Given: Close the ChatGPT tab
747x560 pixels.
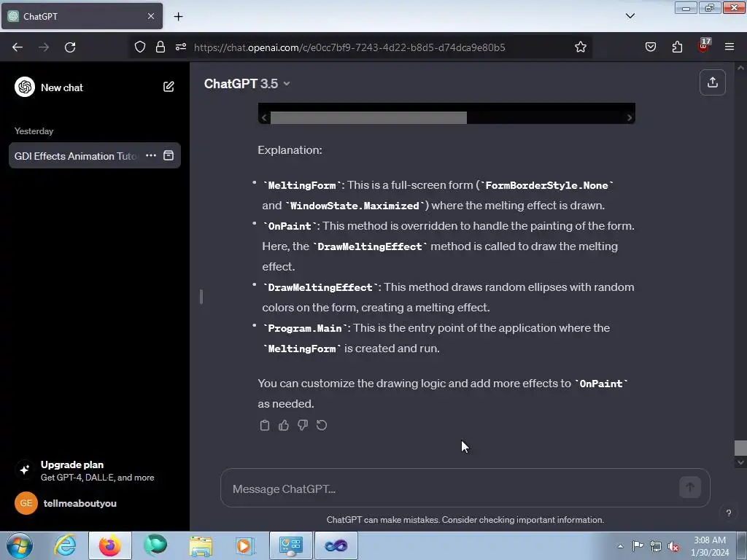Looking at the screenshot, I should click(x=151, y=16).
